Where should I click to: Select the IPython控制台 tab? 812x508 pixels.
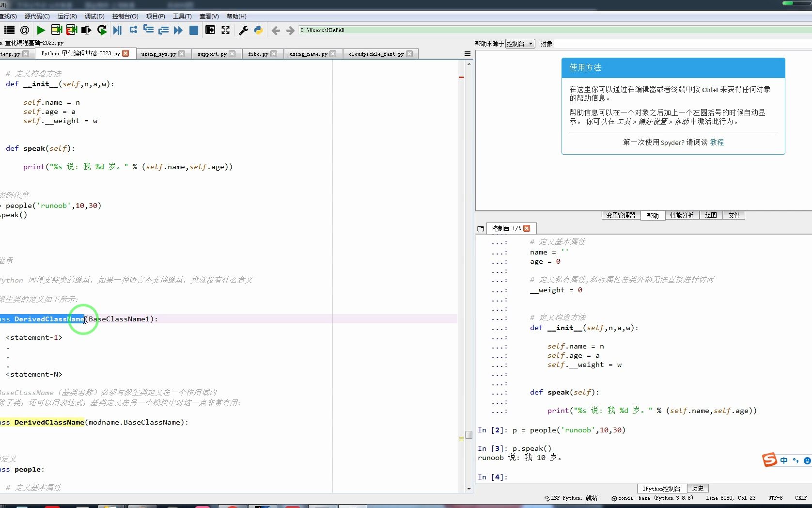click(x=661, y=488)
